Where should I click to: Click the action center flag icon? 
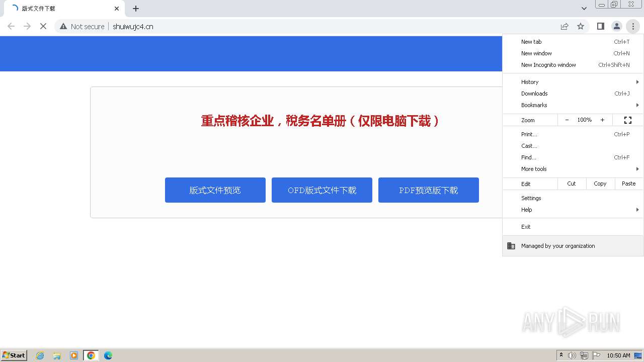pos(596,355)
